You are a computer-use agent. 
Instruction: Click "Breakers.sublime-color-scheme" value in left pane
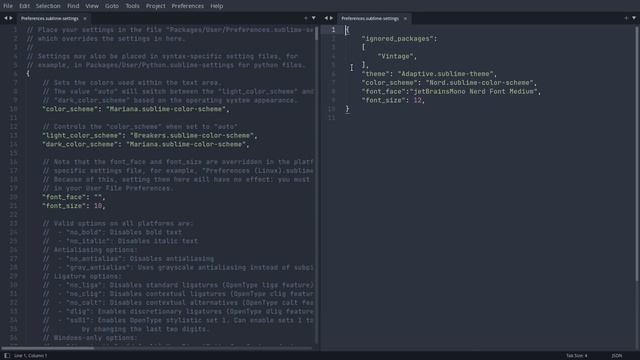(192, 136)
